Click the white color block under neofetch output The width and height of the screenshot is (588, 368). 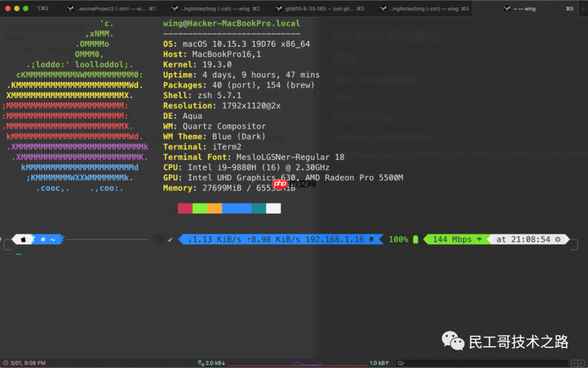click(x=273, y=208)
